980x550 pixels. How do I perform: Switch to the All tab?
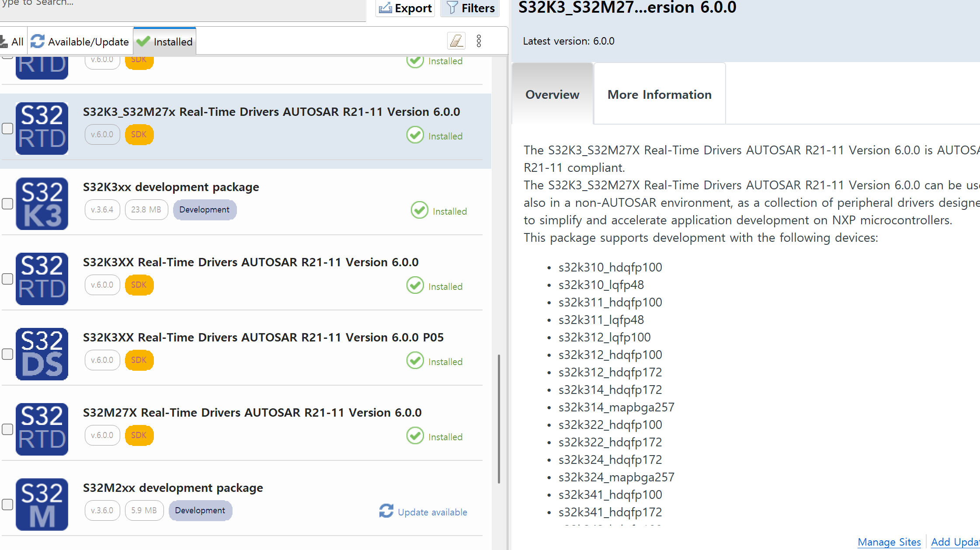click(12, 42)
